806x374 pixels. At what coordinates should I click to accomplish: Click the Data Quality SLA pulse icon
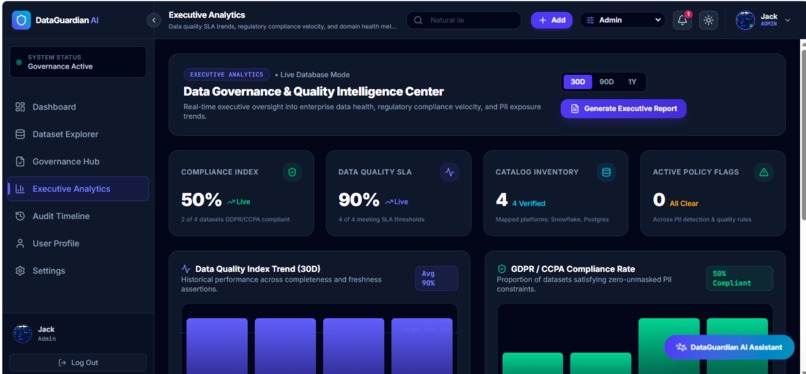click(x=449, y=172)
